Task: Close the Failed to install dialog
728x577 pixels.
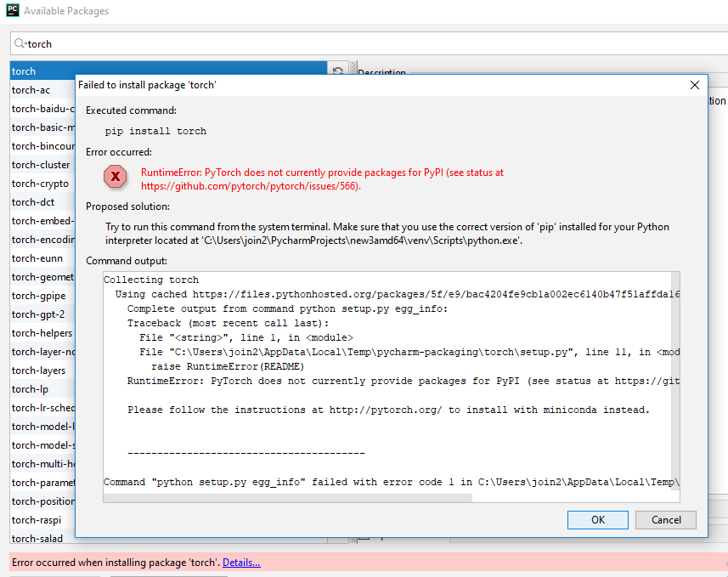Action: click(x=695, y=85)
